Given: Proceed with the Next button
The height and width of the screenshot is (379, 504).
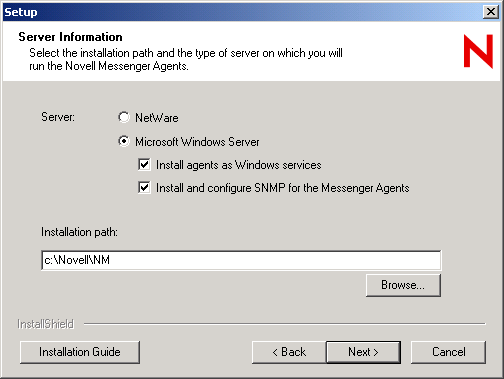Looking at the screenshot, I should pos(363,352).
